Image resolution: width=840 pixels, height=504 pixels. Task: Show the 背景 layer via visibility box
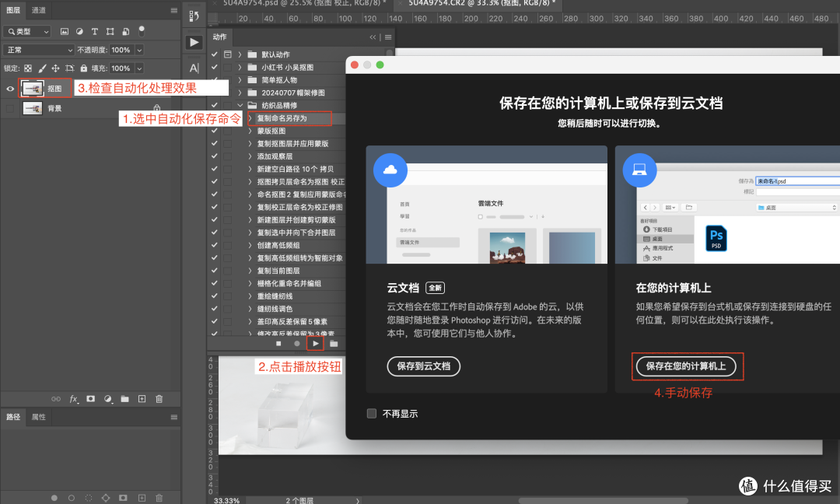10,109
